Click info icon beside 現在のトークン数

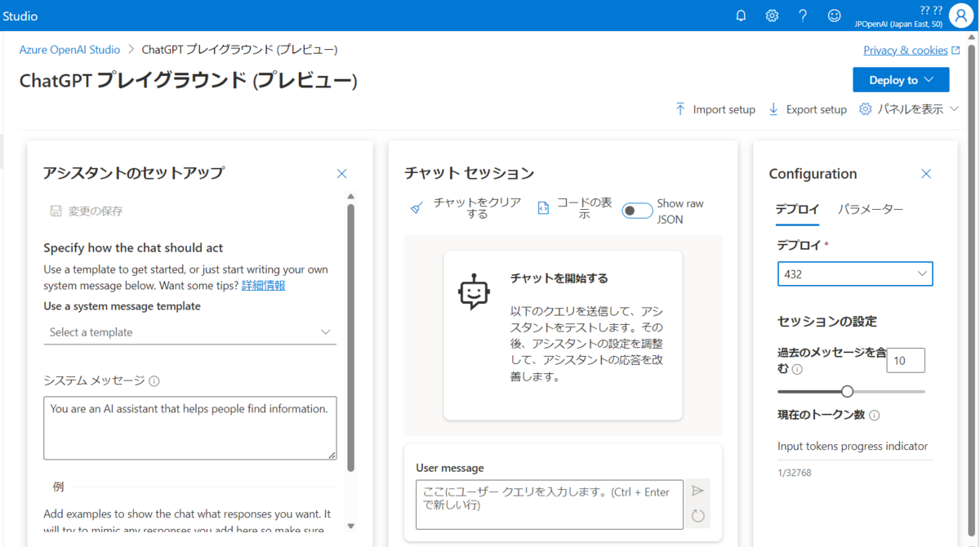pyautogui.click(x=875, y=415)
